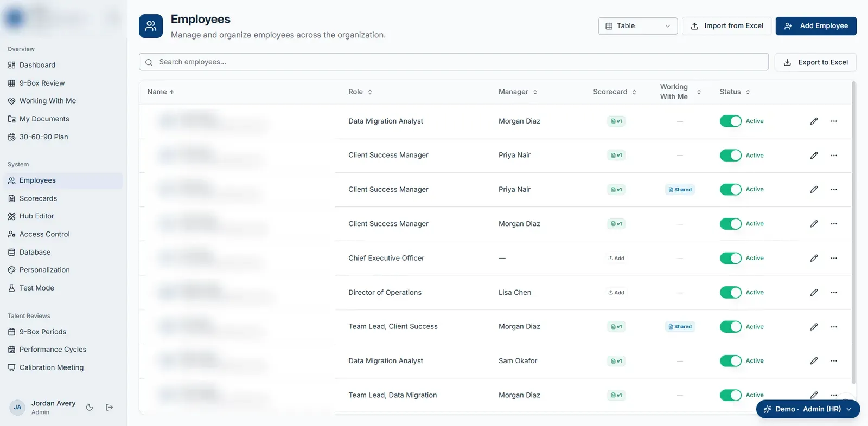Click Add Employee button

816,26
